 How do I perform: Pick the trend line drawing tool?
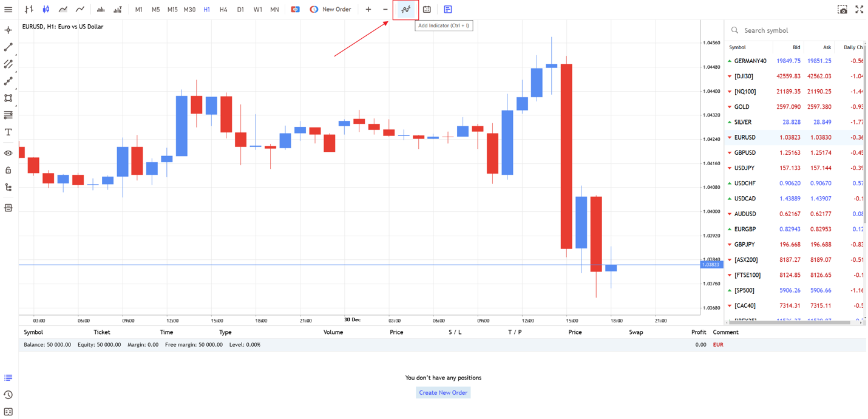coord(8,47)
